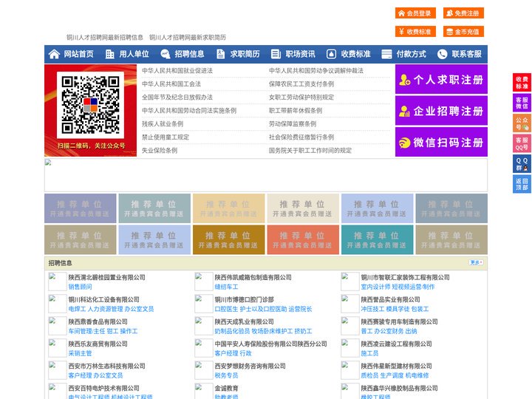532x399 pixels.
Task: Click orange 公众号 floating sidebar icon
Action: point(522,123)
